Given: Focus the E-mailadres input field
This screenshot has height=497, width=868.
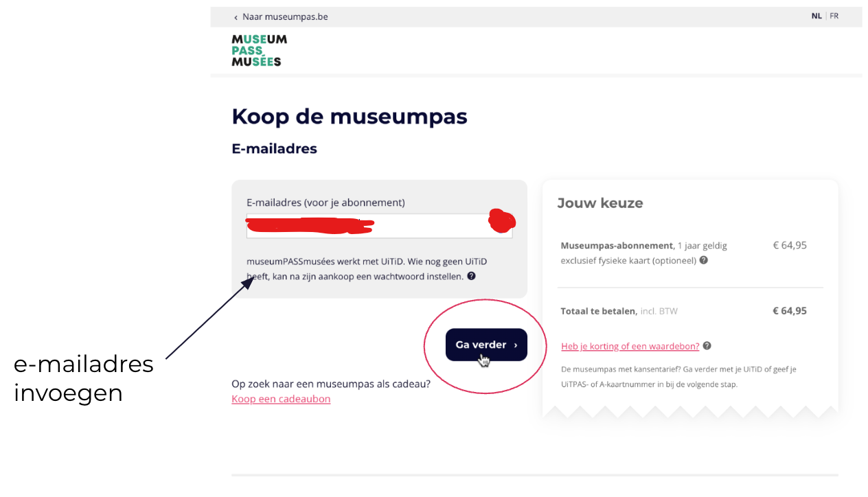Looking at the screenshot, I should [379, 226].
